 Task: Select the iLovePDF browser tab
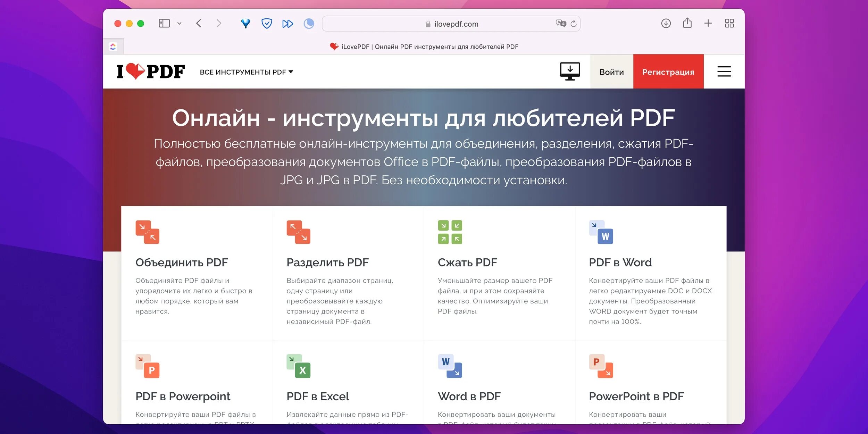(x=424, y=47)
